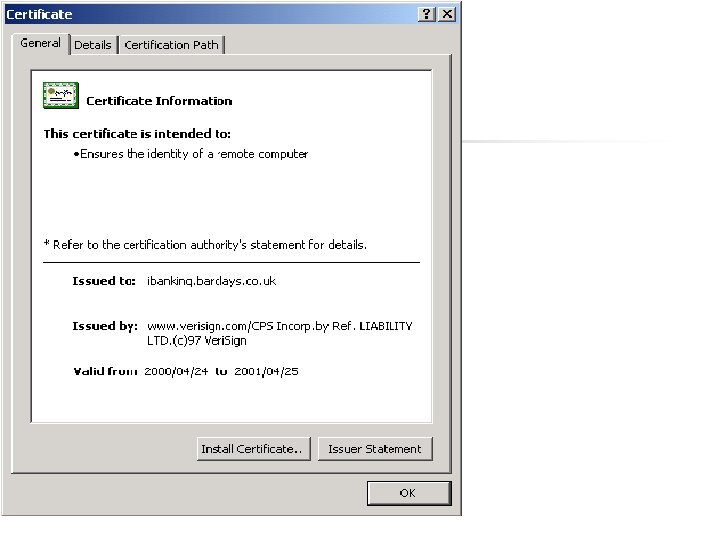Click the Install Certificate button
Screen dimensions: 720x540
pos(253,449)
